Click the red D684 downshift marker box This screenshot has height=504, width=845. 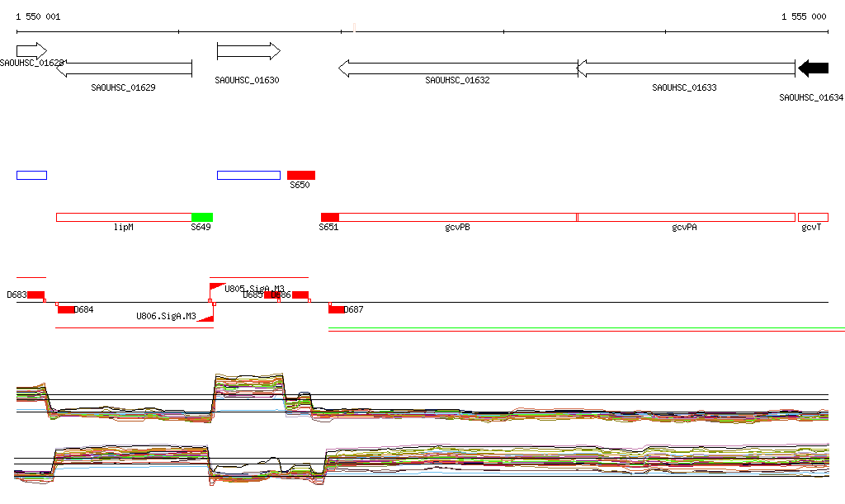[66, 309]
